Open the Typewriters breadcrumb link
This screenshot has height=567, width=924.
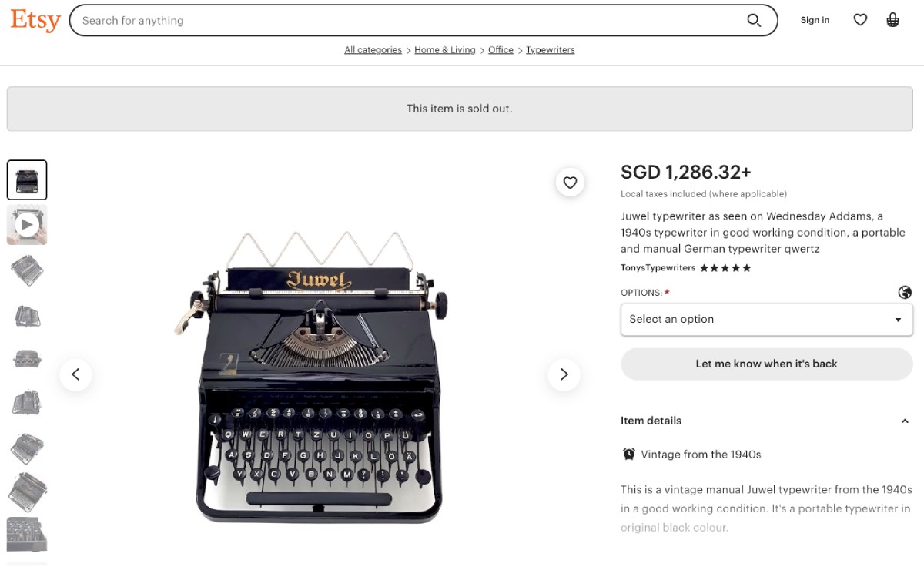click(550, 50)
